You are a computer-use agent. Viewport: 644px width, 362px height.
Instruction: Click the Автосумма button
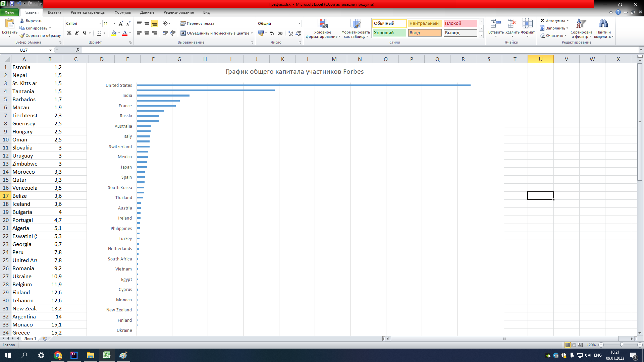(x=554, y=21)
